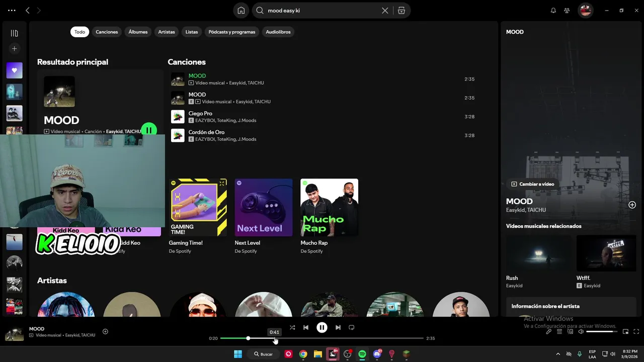
Task: Toggle shuffle in player bar
Action: [292, 327]
